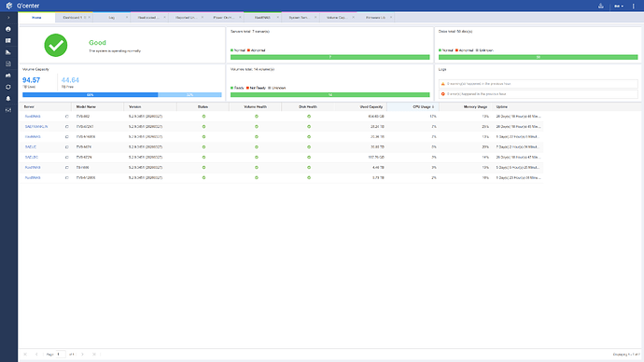The width and height of the screenshot is (644, 362).
Task: Go to previous page pagination button
Action: [x=36, y=355]
